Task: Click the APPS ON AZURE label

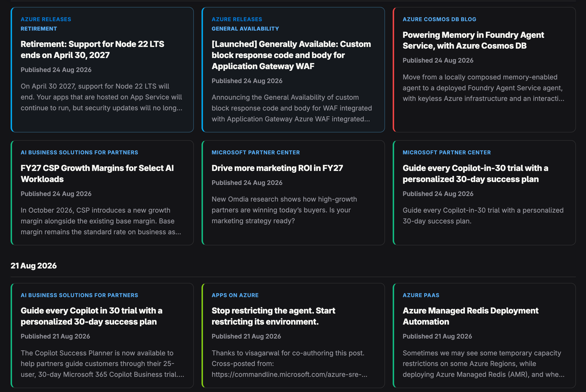Action: coord(235,295)
